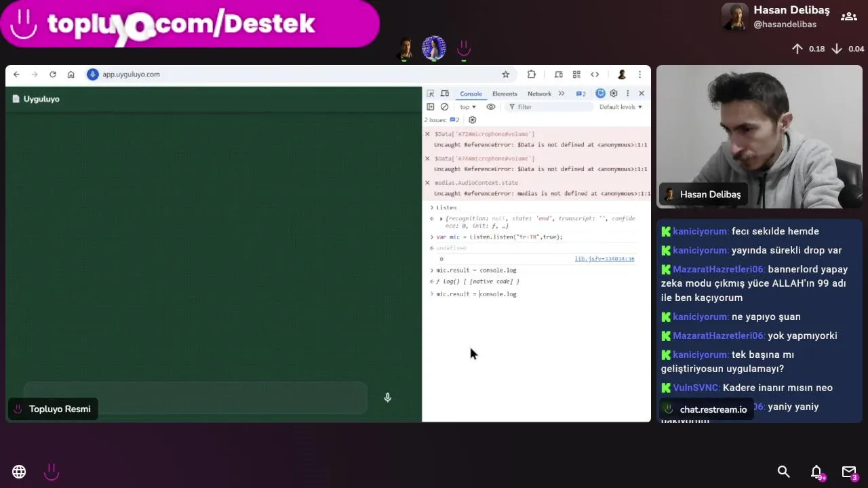Viewport: 868px width, 488px height.
Task: Clear the console
Action: tap(444, 107)
